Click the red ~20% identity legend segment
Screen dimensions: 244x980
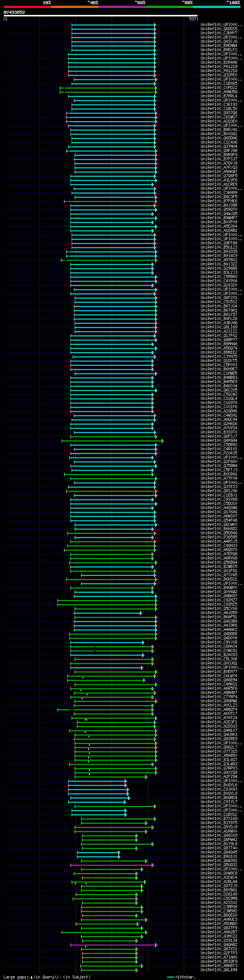(27, 7)
